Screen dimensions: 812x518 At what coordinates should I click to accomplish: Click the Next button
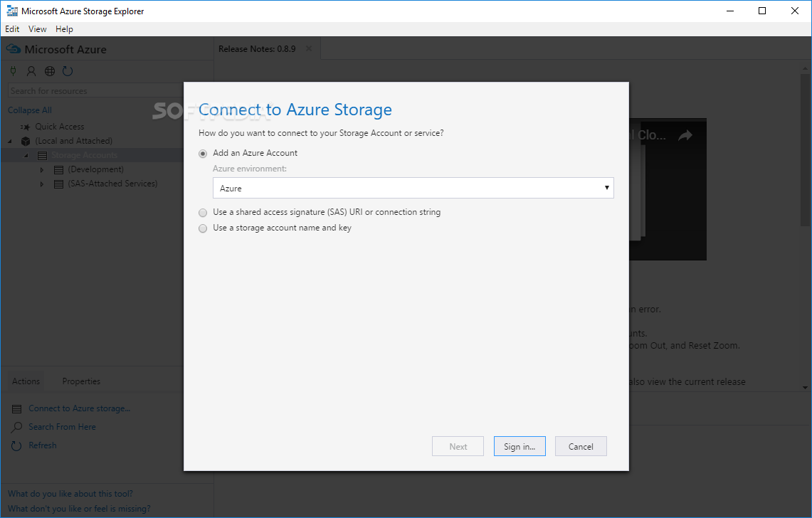click(458, 447)
